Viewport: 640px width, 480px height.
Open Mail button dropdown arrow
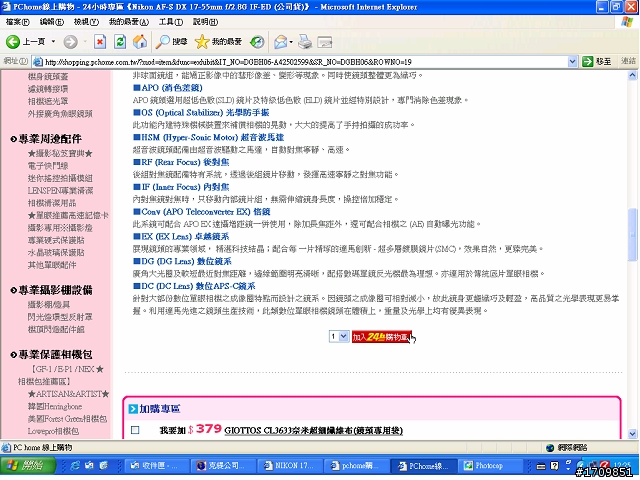pyautogui.click(x=291, y=42)
